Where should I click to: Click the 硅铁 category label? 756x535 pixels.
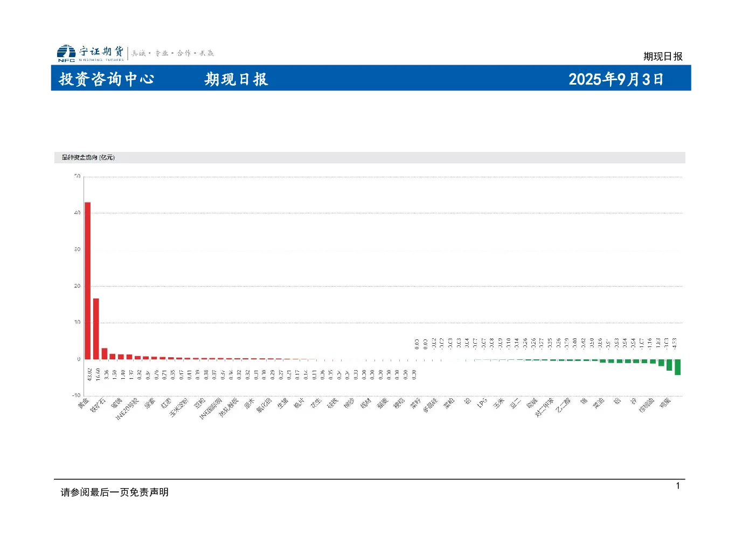(333, 404)
